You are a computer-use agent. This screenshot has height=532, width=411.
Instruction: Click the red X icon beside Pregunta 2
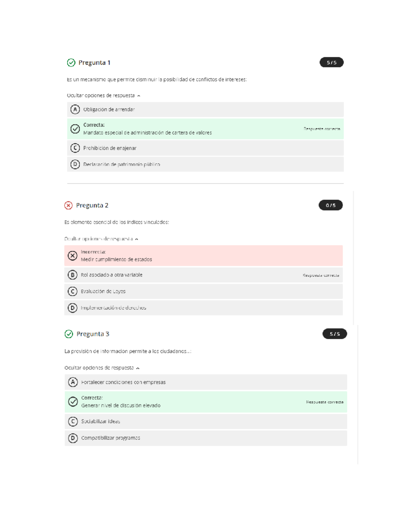point(68,206)
